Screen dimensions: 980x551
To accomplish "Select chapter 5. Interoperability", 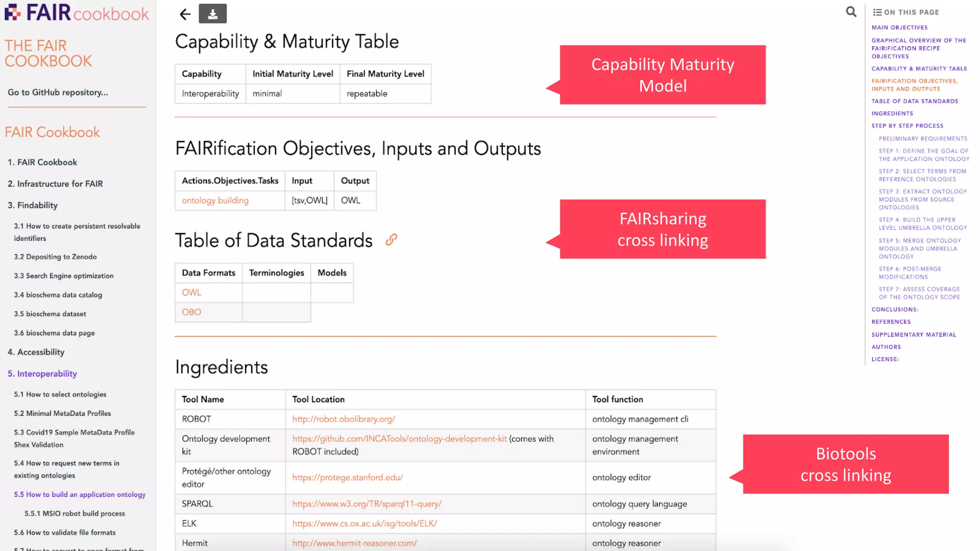I will (x=42, y=374).
